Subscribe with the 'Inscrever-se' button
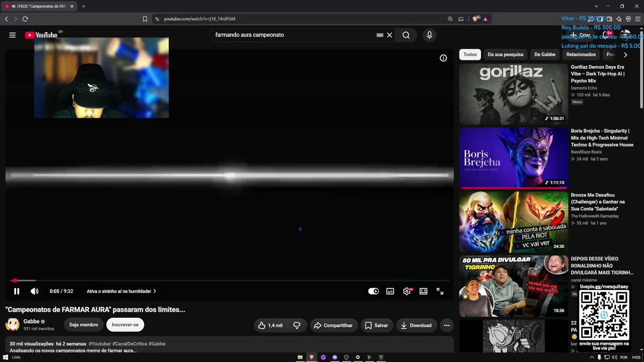 coord(125,325)
